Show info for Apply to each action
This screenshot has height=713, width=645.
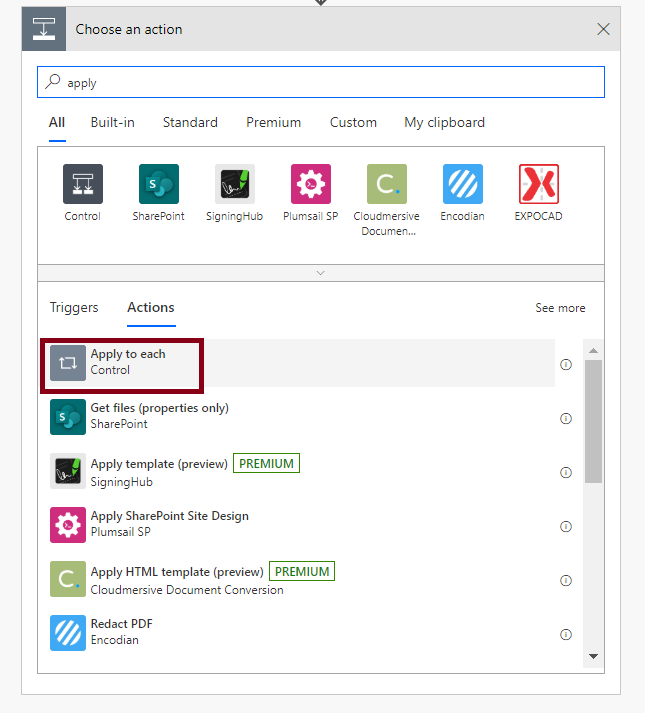click(565, 364)
